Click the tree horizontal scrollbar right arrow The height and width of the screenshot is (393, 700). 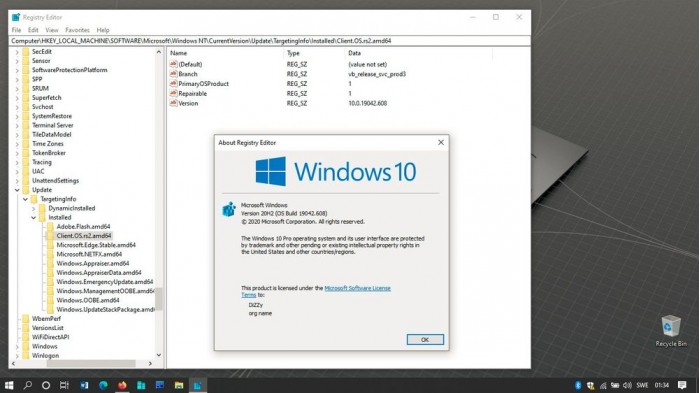pyautogui.click(x=150, y=364)
